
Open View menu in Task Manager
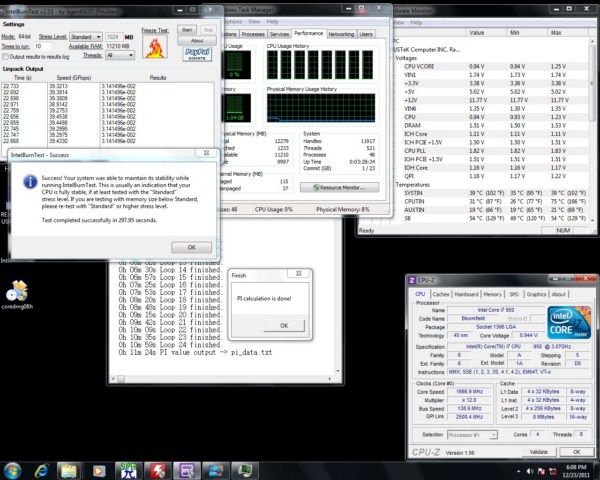pos(254,21)
